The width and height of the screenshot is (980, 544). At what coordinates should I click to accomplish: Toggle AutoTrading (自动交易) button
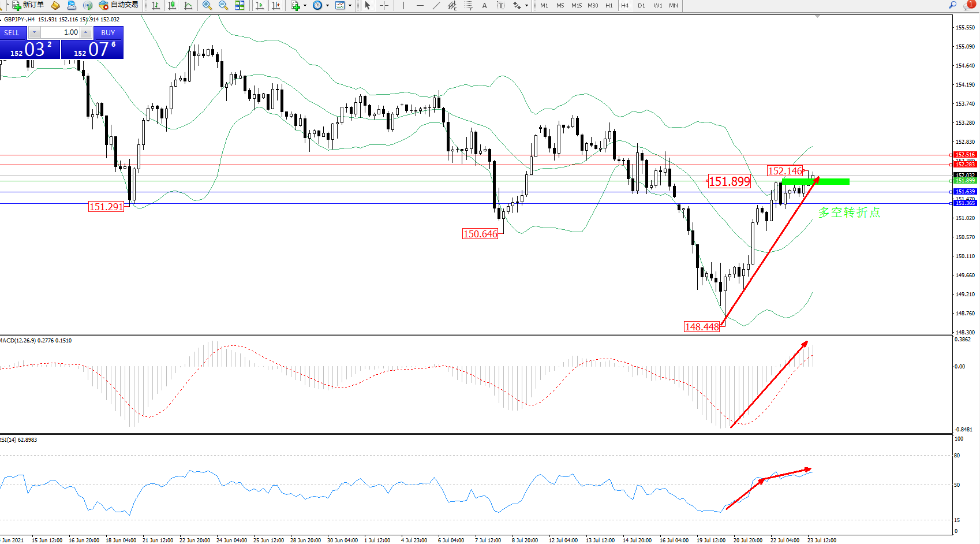click(119, 5)
